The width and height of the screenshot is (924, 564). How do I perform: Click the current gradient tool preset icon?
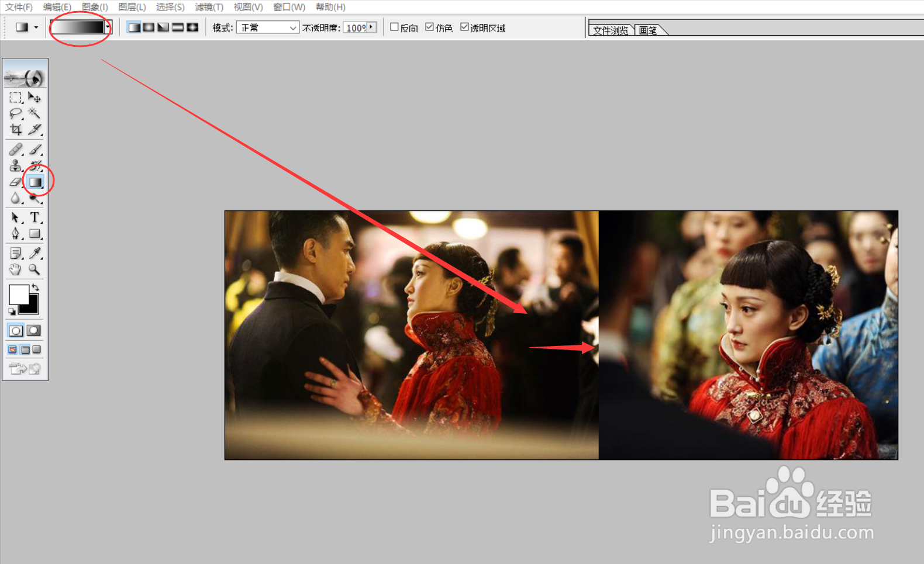coord(22,27)
